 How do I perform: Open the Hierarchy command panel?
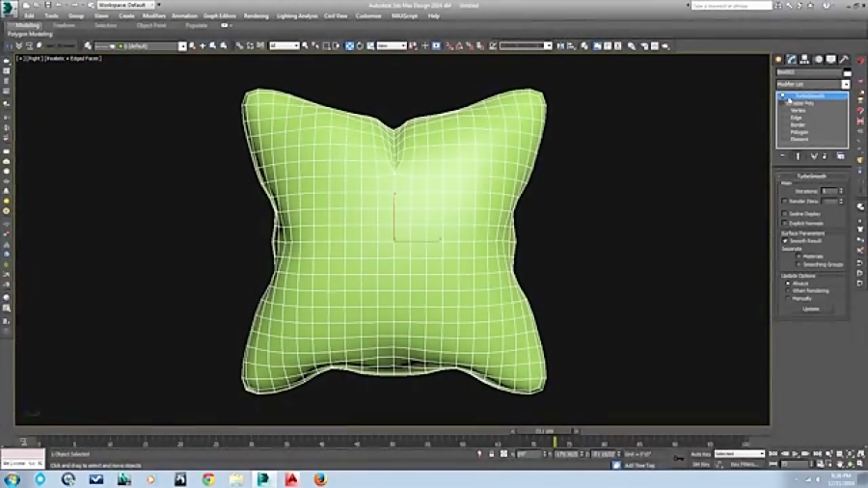804,60
